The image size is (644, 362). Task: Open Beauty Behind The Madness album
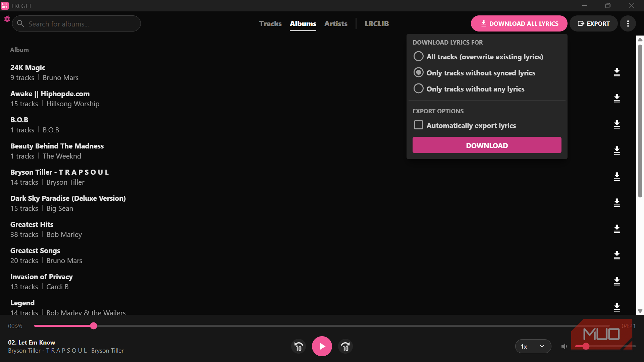(x=57, y=146)
